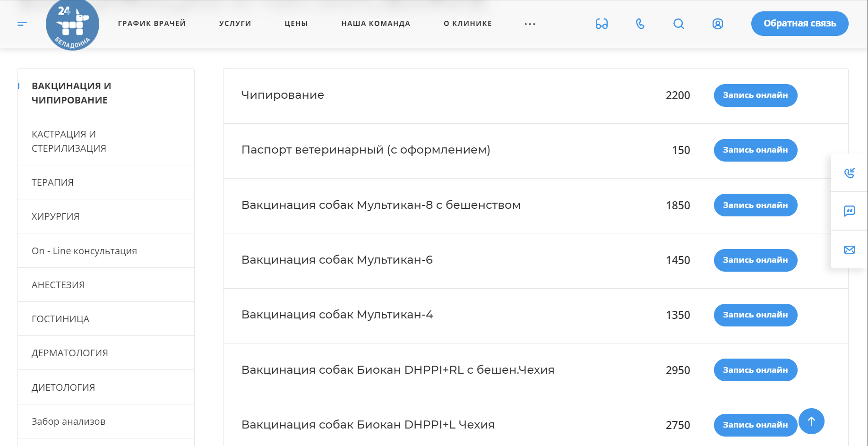The height and width of the screenshot is (446, 868).
Task: Open the hamburger menu icon
Action: tap(22, 24)
